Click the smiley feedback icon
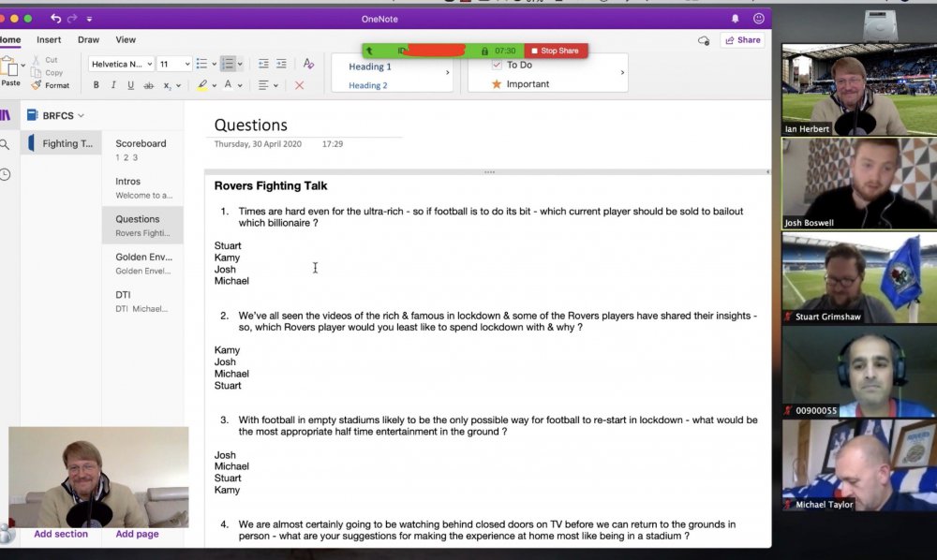This screenshot has width=937, height=560. tap(758, 19)
